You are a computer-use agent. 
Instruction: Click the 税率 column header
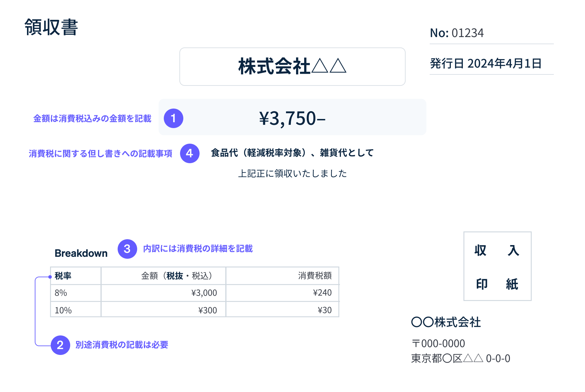pyautogui.click(x=76, y=276)
